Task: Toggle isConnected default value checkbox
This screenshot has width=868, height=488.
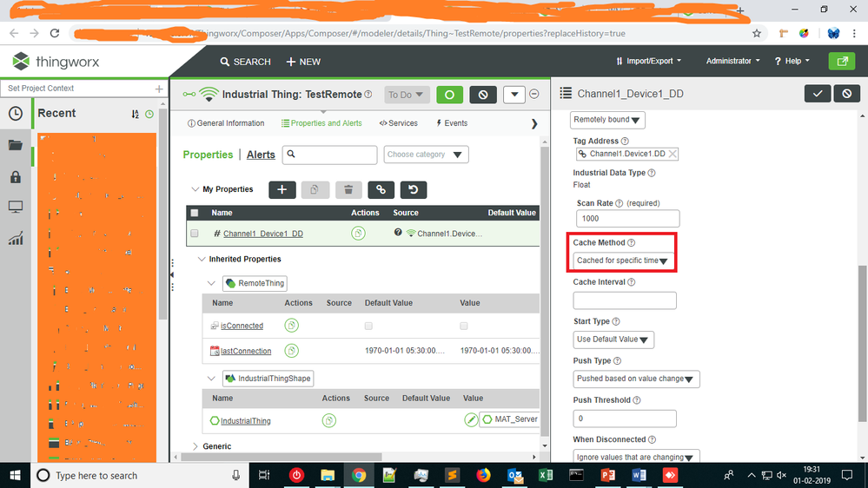Action: tap(368, 326)
